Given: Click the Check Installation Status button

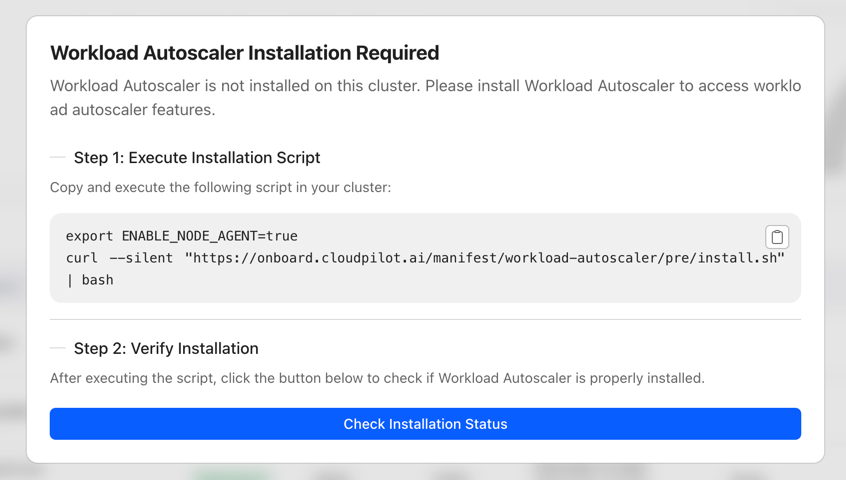Looking at the screenshot, I should [x=425, y=424].
